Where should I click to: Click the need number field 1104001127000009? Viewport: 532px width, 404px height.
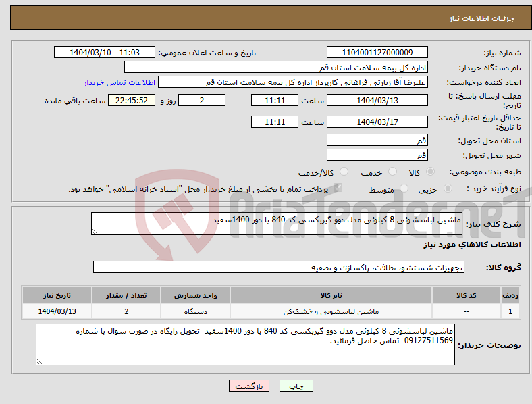tap(377, 52)
